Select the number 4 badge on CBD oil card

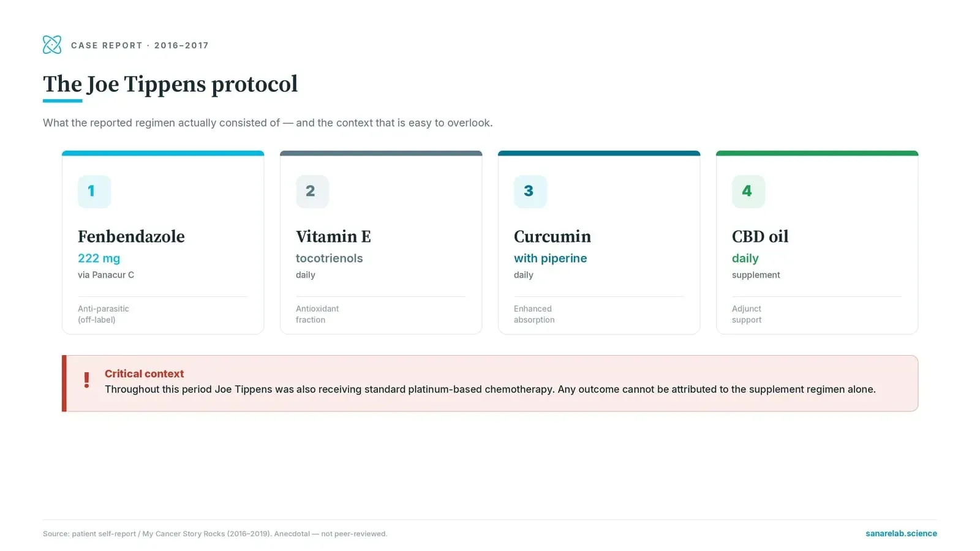tap(748, 192)
